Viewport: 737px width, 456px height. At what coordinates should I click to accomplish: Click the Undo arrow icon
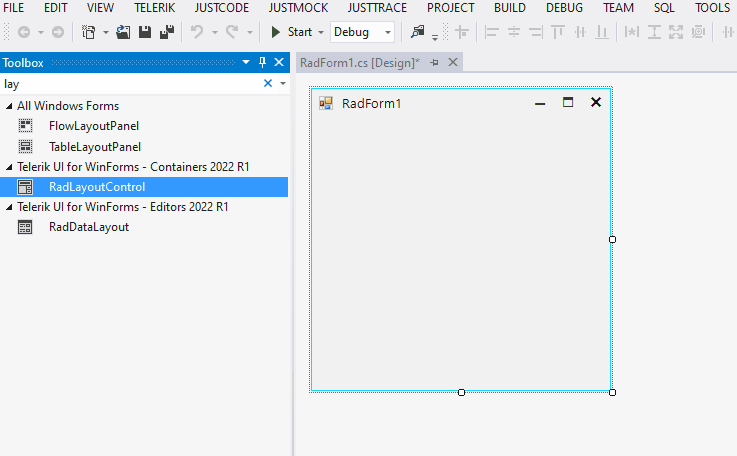click(197, 32)
